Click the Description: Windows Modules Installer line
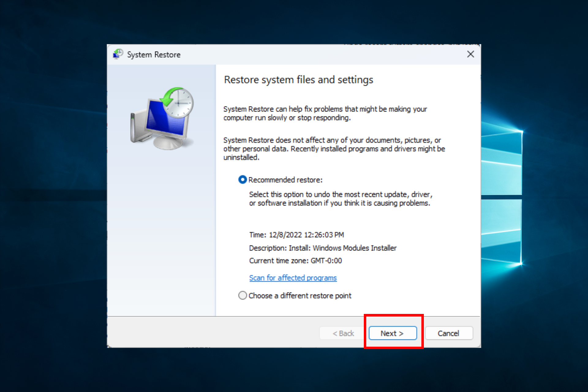 coord(322,248)
